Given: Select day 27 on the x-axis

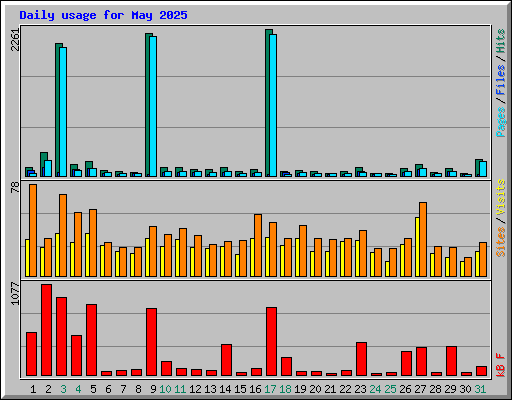Looking at the screenshot, I should point(420,389).
